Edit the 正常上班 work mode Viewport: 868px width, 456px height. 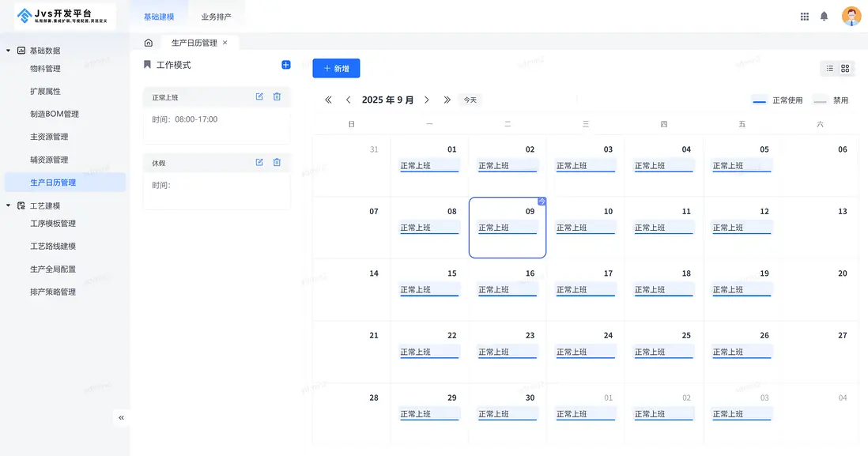click(x=259, y=96)
